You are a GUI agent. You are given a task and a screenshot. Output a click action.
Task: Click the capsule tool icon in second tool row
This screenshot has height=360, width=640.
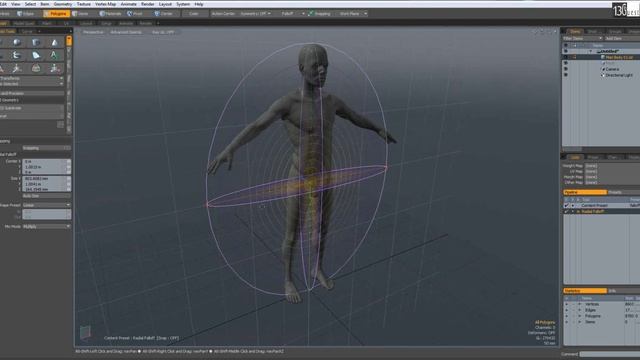coord(17,55)
